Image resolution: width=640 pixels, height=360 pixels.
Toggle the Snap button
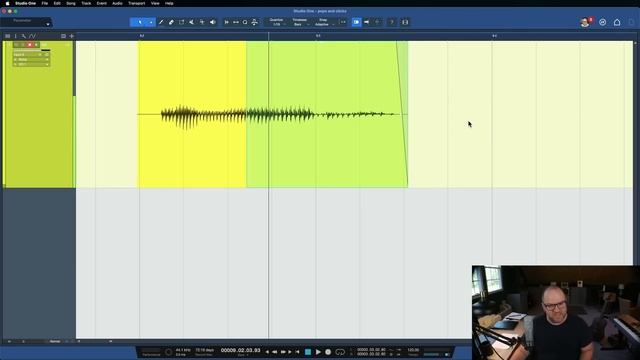point(343,22)
